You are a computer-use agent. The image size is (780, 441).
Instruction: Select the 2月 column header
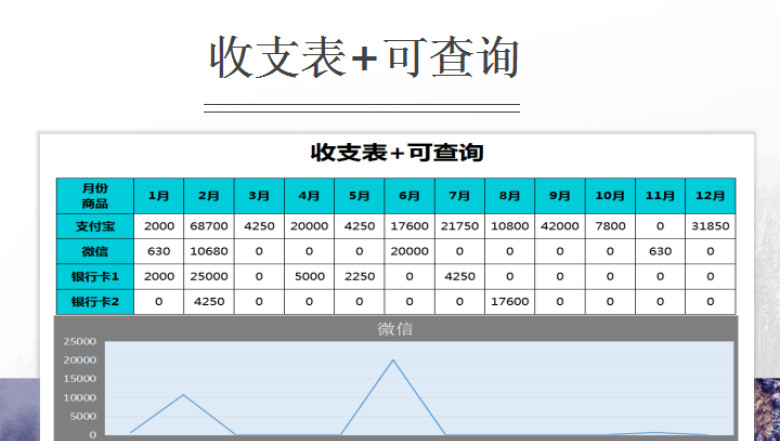pos(209,196)
